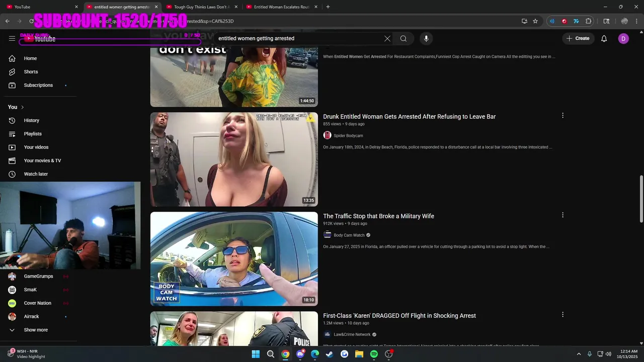Open the Body Cam Watch channel avatar

[x=327, y=235]
